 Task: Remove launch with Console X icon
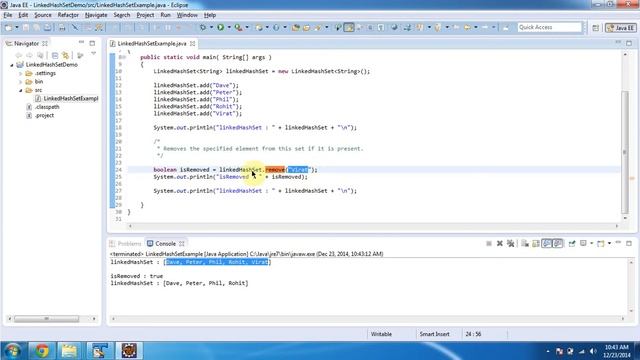500,243
